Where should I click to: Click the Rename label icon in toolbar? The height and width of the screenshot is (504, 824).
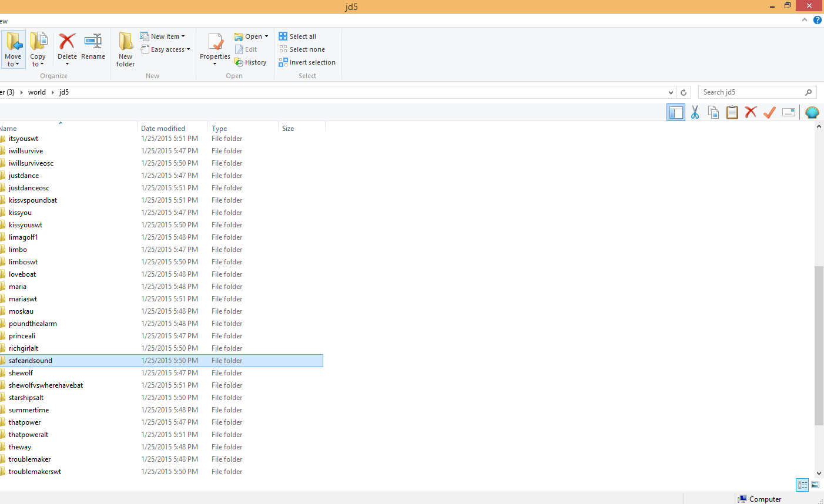tap(789, 112)
